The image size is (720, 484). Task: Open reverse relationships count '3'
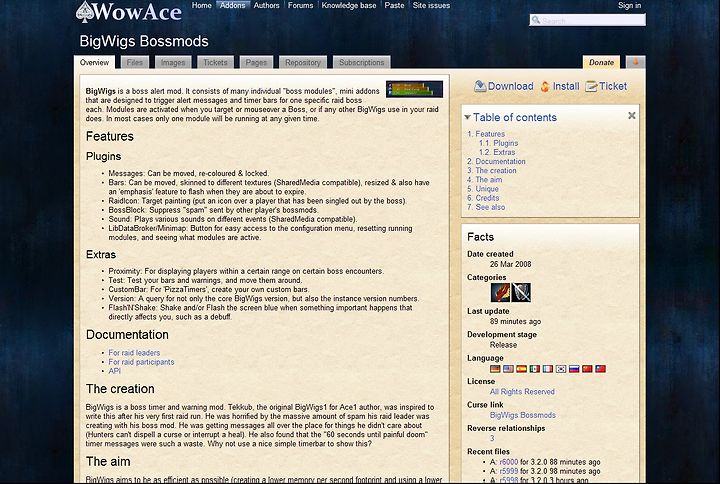click(x=492, y=439)
